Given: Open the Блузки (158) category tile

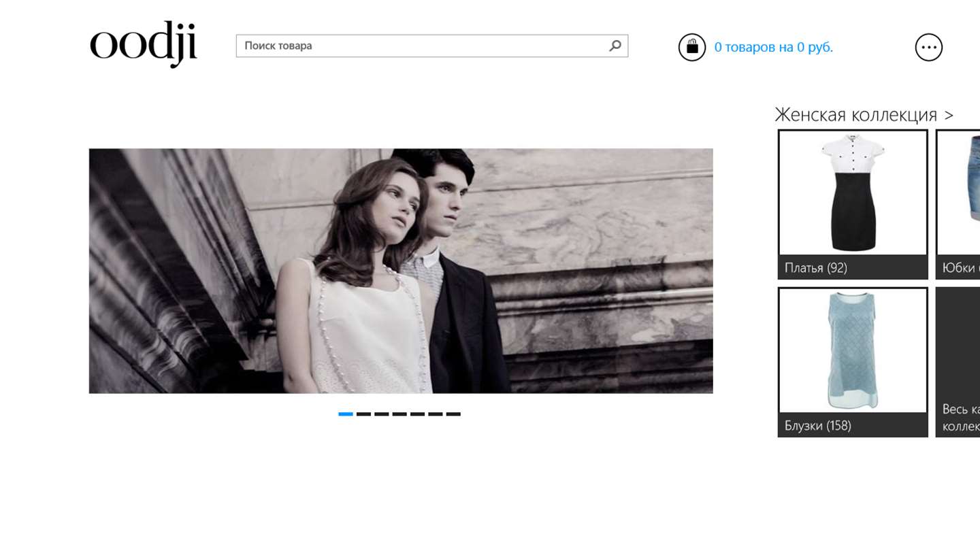Looking at the screenshot, I should pos(853,362).
